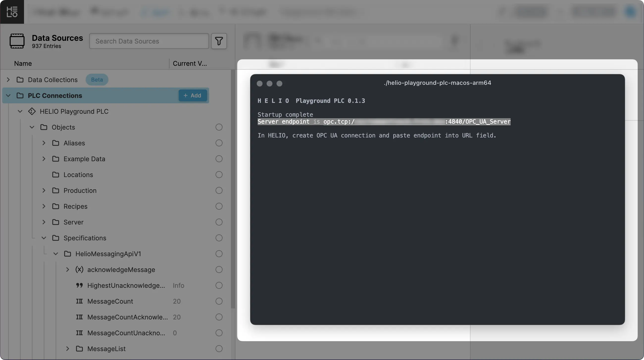Screen dimensions: 644x360
Task: Click the MessageCount numeric type icon
Action: [79, 301]
